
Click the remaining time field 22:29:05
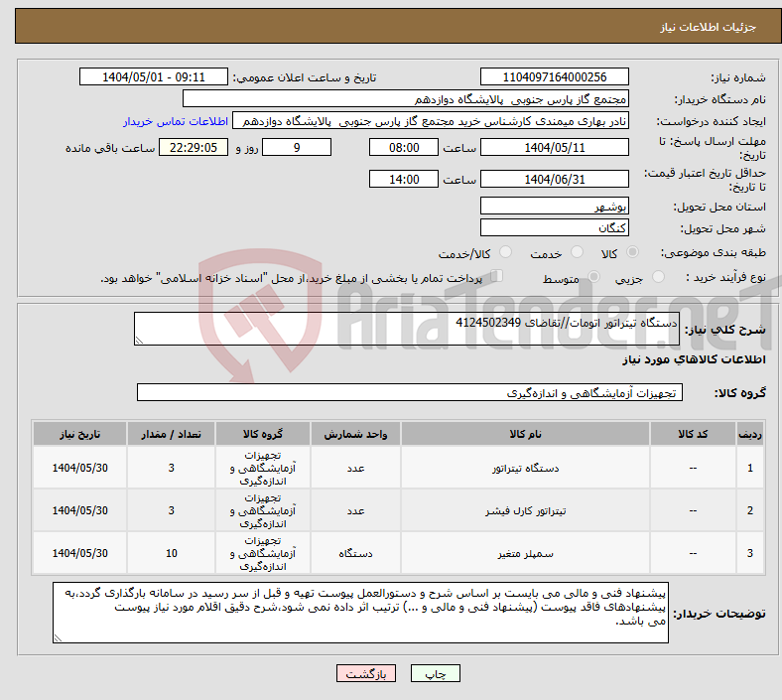[x=194, y=148]
